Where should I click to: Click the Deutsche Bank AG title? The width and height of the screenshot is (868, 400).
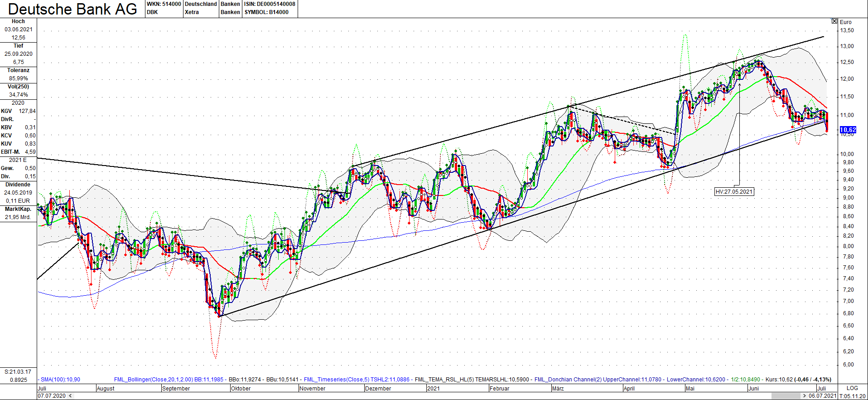(x=72, y=9)
